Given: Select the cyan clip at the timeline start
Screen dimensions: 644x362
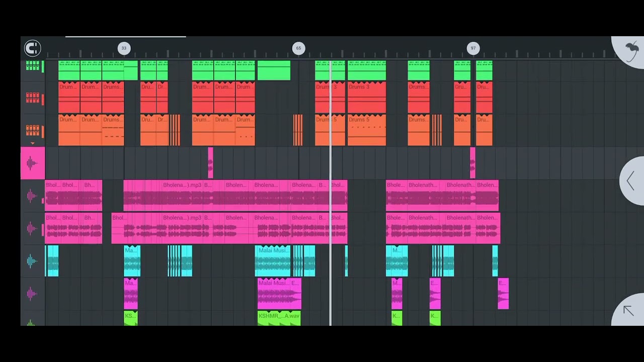Looking at the screenshot, I should [x=52, y=261].
